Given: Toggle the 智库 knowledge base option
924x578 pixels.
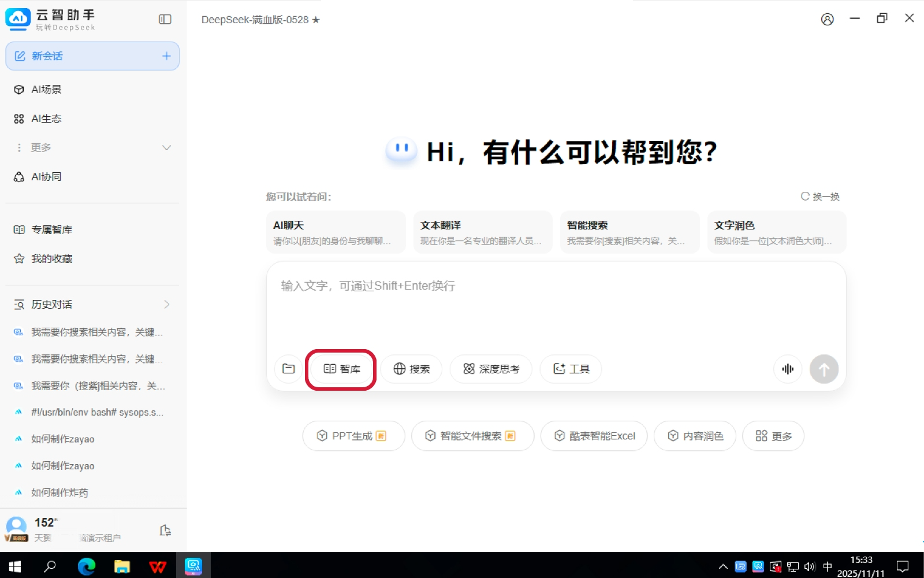Looking at the screenshot, I should coord(341,369).
